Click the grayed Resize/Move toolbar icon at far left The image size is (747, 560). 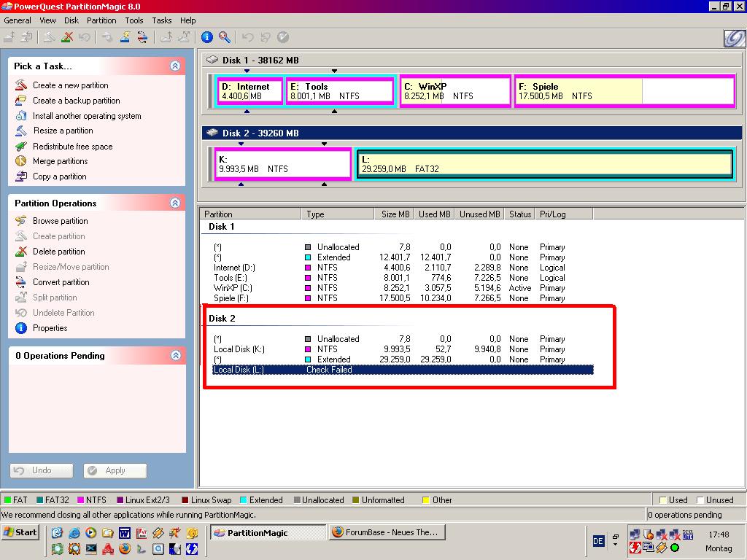pos(10,37)
